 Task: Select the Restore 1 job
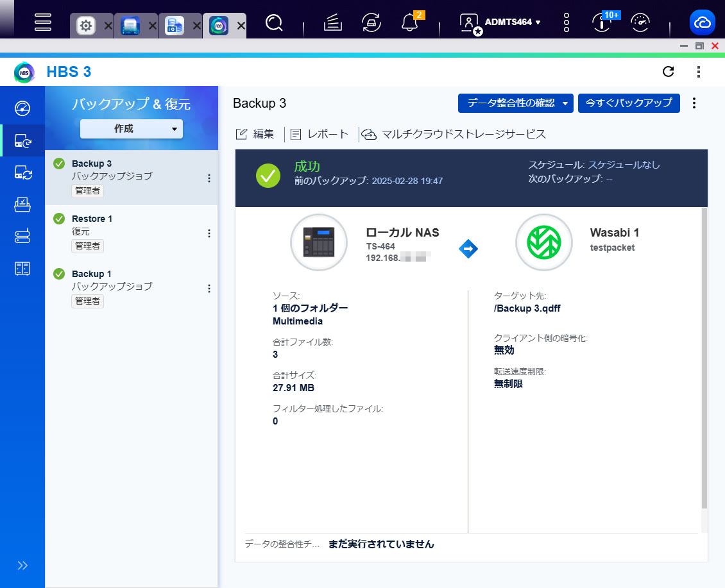coord(132,233)
